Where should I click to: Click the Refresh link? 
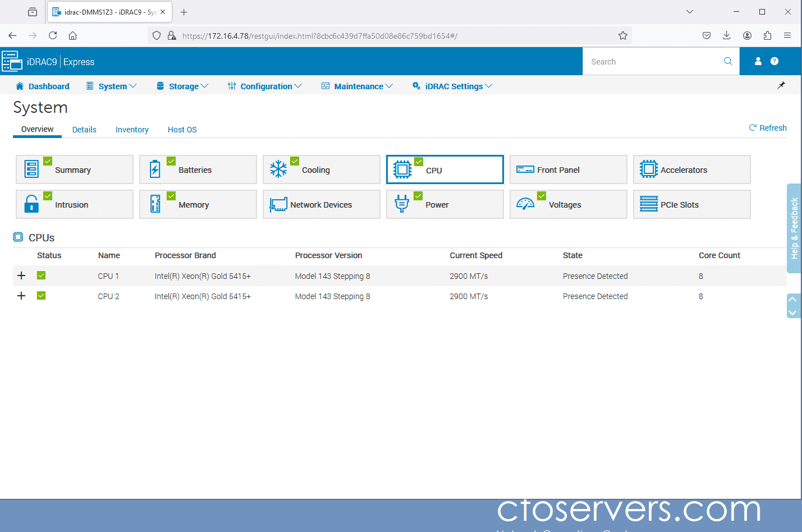tap(768, 128)
